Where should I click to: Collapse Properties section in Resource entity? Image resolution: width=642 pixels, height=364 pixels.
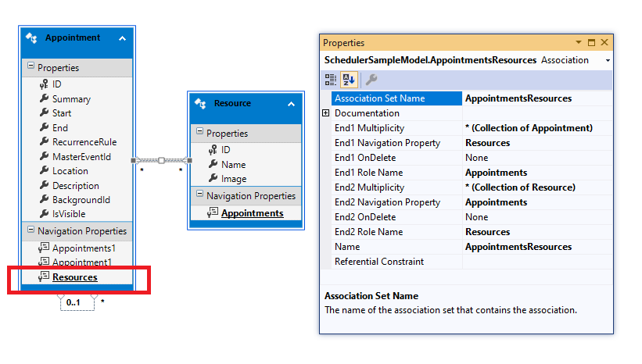tap(200, 131)
